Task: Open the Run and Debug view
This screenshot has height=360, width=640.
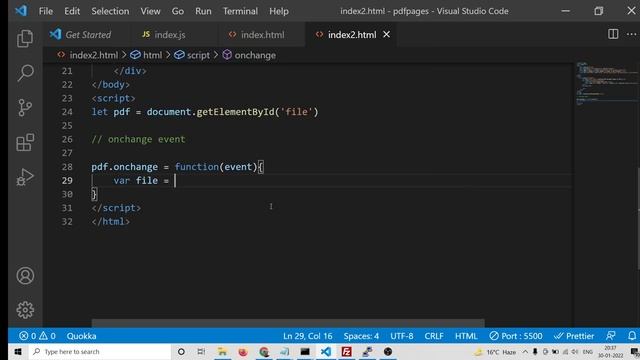Action: click(x=25, y=177)
